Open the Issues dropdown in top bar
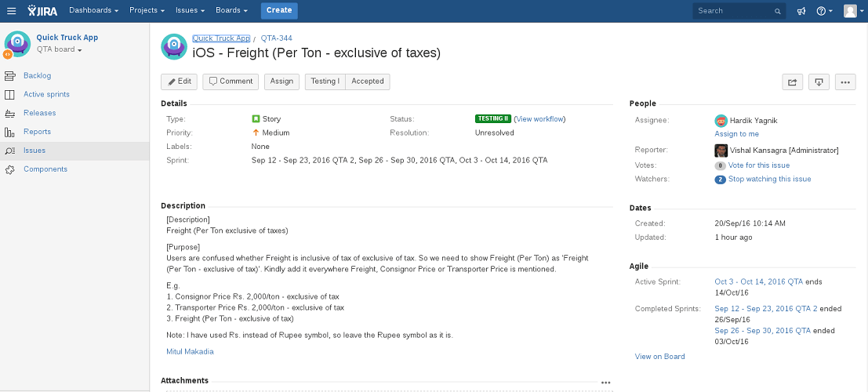868x392 pixels. click(191, 10)
